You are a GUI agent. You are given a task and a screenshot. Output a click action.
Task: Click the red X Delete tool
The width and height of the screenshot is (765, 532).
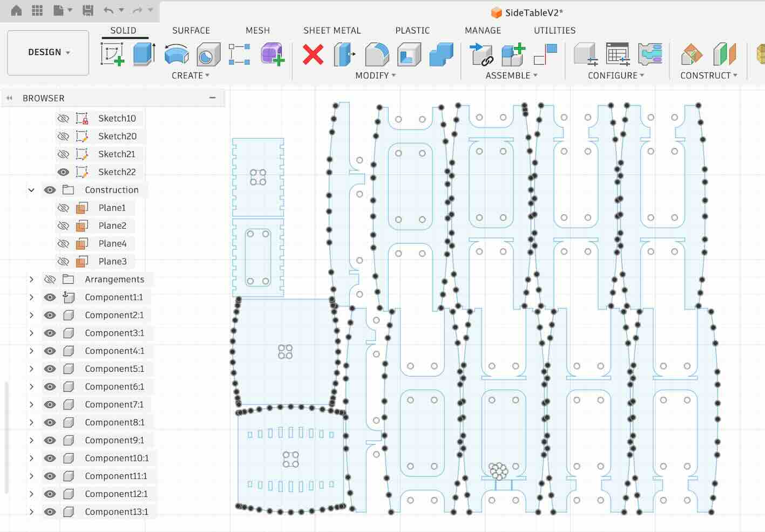pyautogui.click(x=313, y=54)
